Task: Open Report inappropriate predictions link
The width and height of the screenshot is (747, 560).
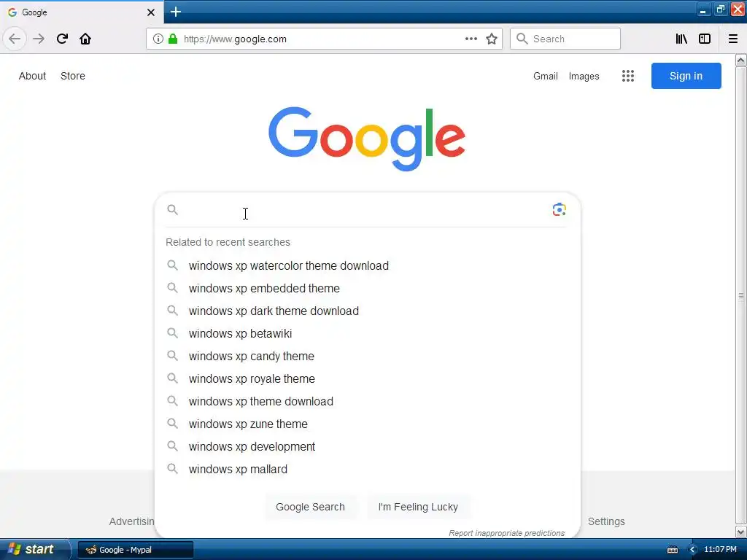Action: [x=506, y=533]
